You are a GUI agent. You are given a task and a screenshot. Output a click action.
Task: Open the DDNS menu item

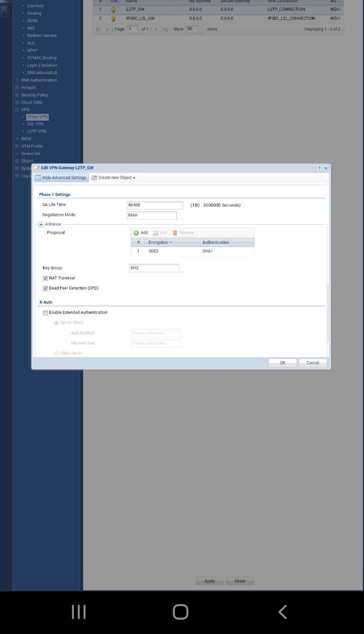(x=32, y=21)
